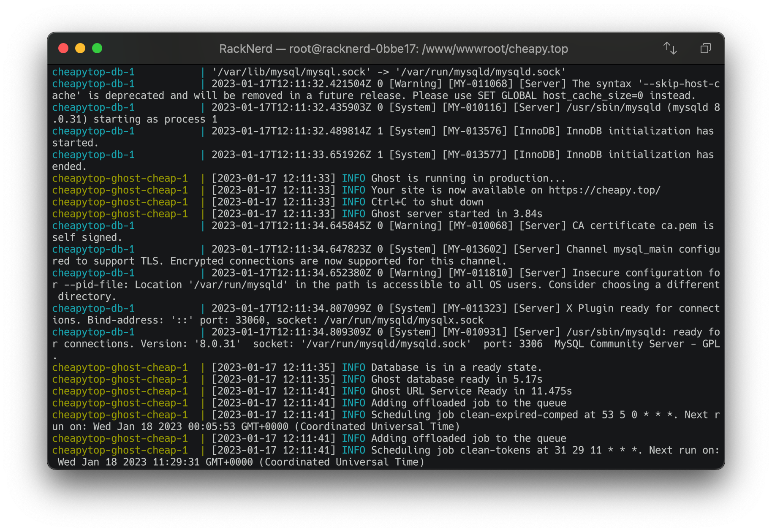Viewport: 772px width, 532px height.
Task: Click the [MY-013576] InnoDB code
Action: pos(474,131)
